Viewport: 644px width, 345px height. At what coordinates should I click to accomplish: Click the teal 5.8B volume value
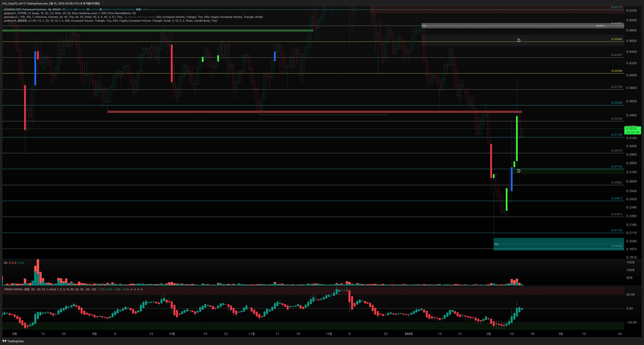(x=21, y=263)
